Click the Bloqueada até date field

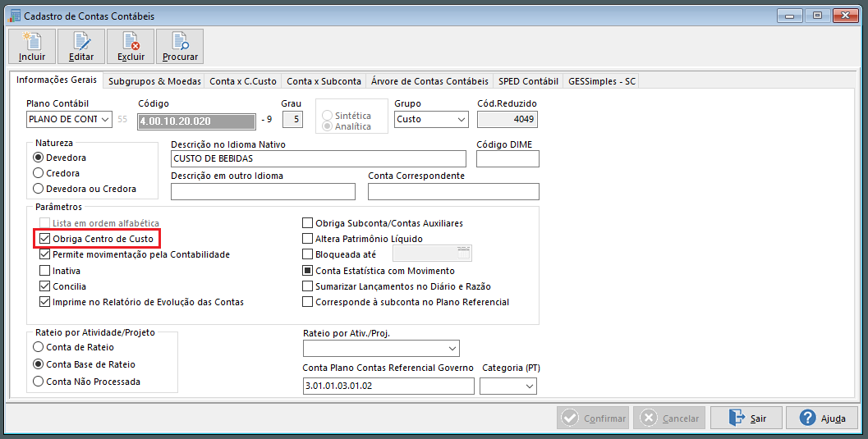[432, 254]
